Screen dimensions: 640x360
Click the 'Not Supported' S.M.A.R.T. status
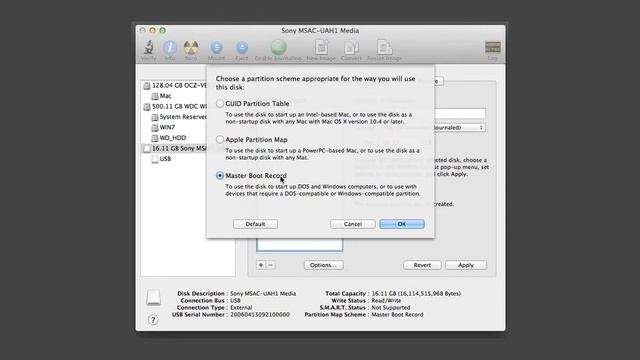coord(391,308)
